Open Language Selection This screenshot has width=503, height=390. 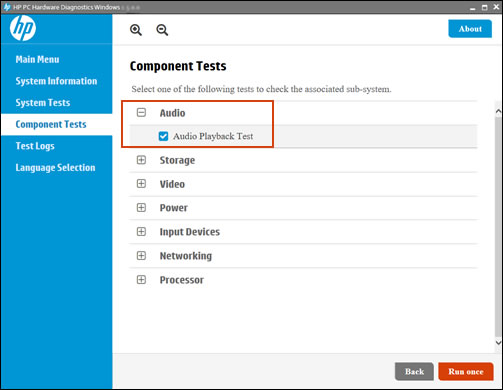tap(55, 168)
